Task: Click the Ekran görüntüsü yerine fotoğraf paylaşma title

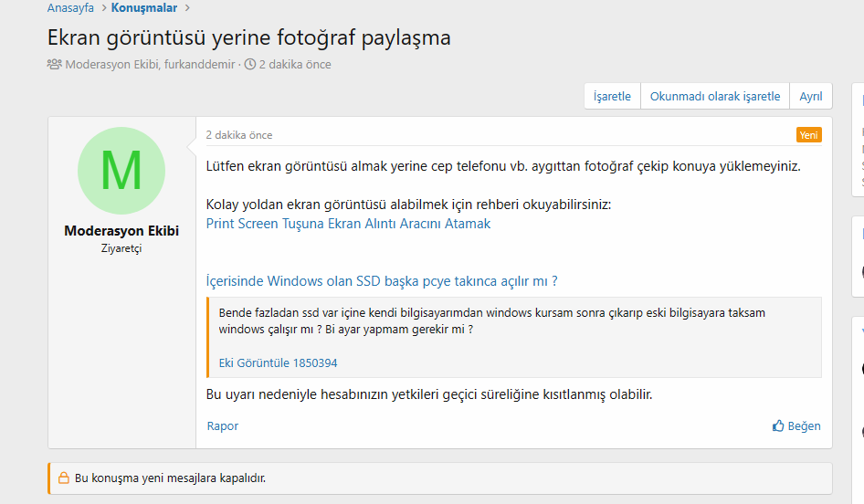Action: [x=249, y=38]
